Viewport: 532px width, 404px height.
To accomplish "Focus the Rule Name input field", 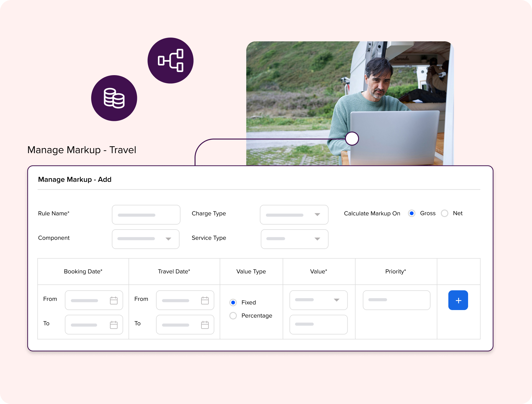I will 146,215.
